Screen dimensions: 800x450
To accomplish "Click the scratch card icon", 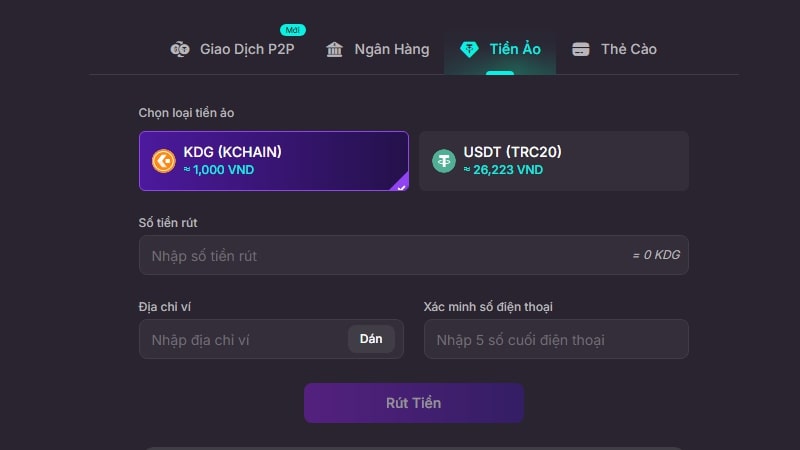I will coord(580,49).
